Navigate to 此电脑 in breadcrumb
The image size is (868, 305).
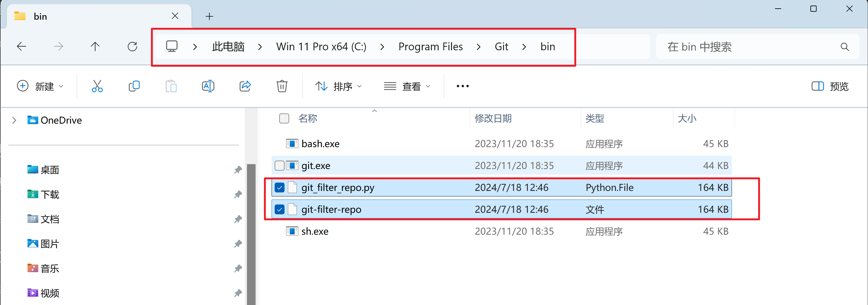click(228, 47)
